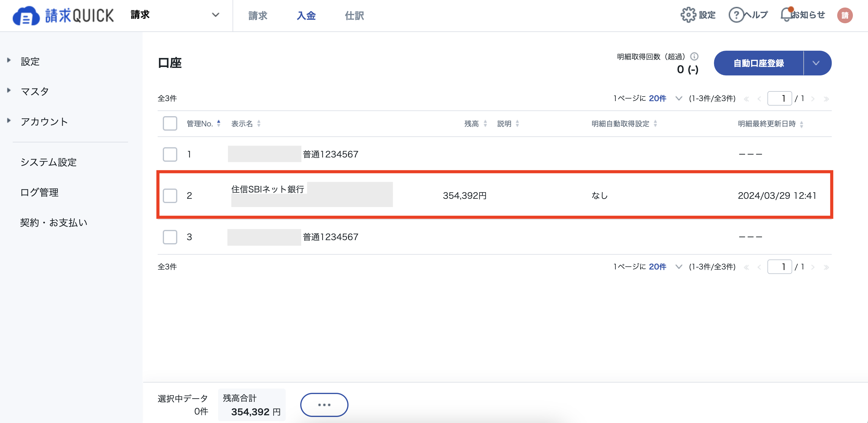The width and height of the screenshot is (868, 423).
Task: Check the checkbox for 住信SBIネット銀行 row
Action: tap(170, 196)
